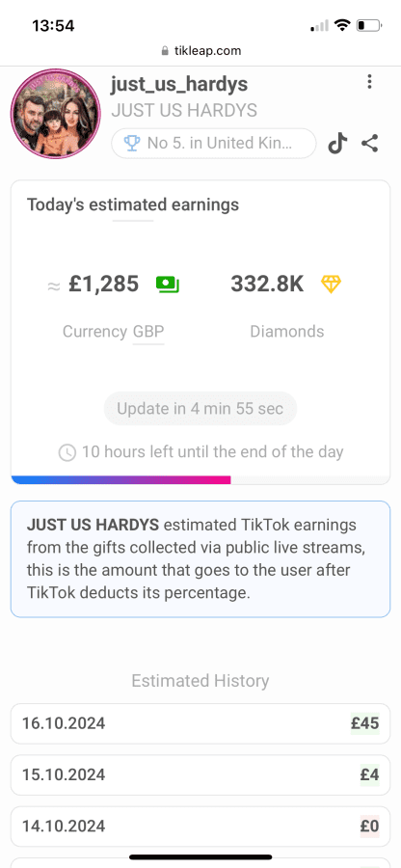The height and width of the screenshot is (868, 401).
Task: Click the trophy icon in ranking pill
Action: (132, 144)
